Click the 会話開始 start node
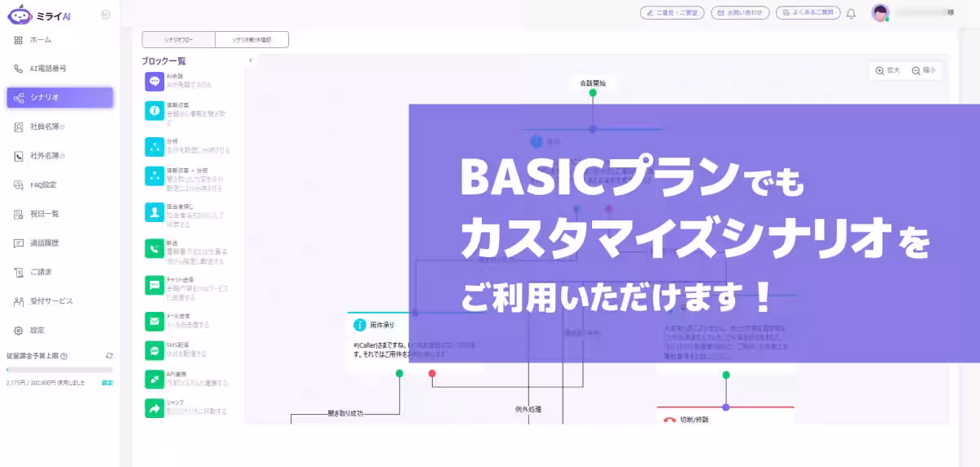Image resolution: width=980 pixels, height=467 pixels. click(x=593, y=83)
